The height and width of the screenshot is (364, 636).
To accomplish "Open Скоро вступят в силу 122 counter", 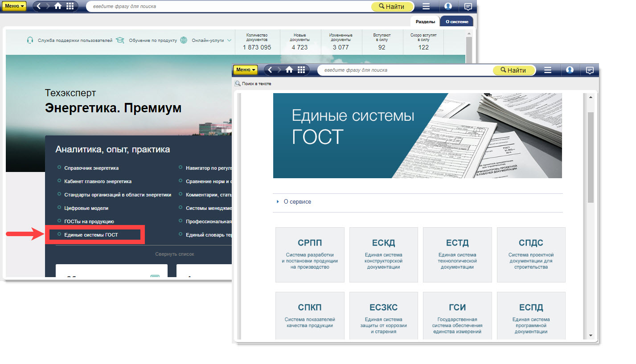I will coord(423,42).
